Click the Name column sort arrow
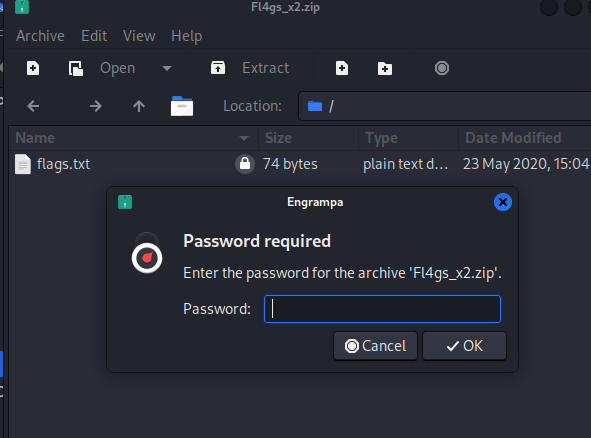591x438 pixels. (244, 138)
